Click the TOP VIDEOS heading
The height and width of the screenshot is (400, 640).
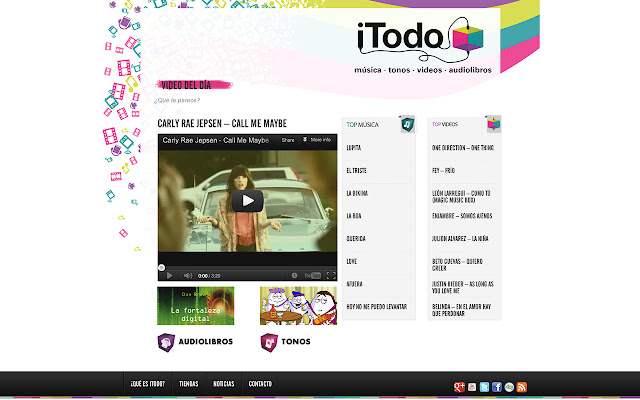pos(445,124)
